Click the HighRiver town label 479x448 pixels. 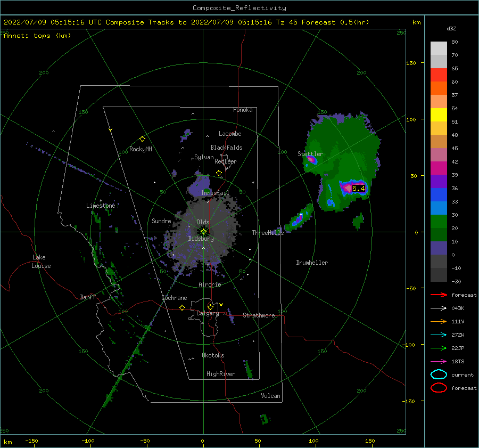pos(221,374)
